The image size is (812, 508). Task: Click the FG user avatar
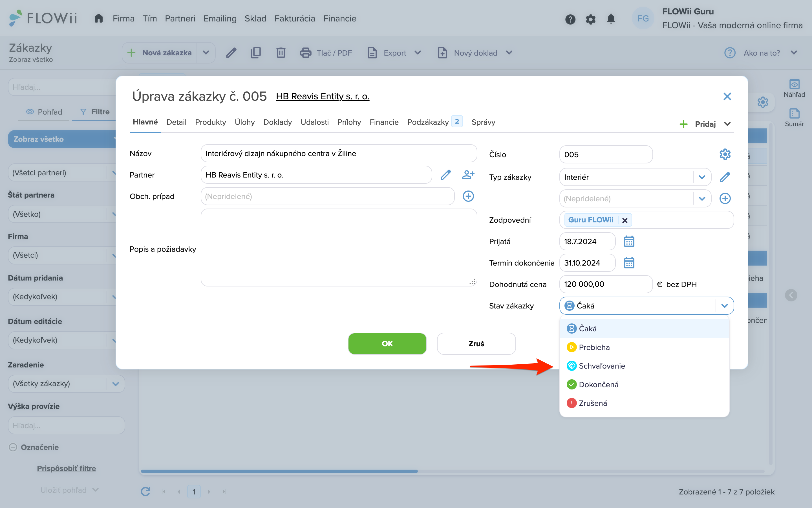643,18
